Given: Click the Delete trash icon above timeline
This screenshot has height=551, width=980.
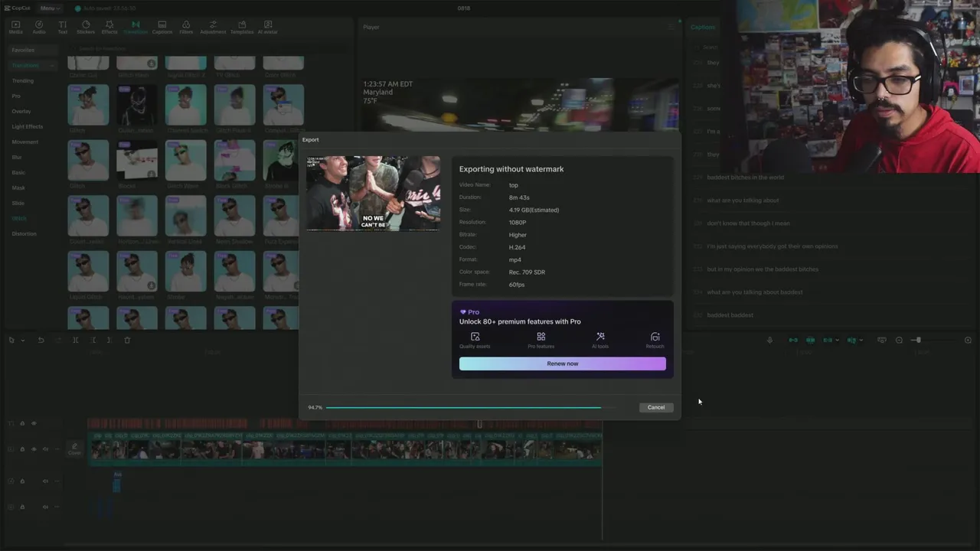Looking at the screenshot, I should point(127,340).
